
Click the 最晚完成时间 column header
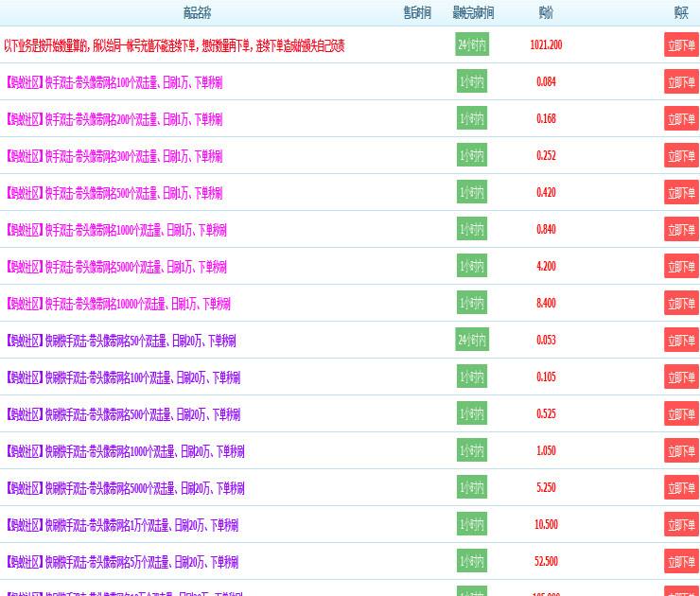tap(473, 13)
